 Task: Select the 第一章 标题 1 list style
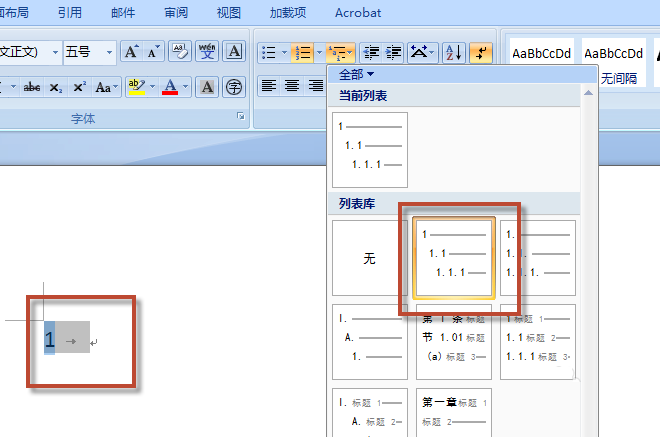[454, 413]
